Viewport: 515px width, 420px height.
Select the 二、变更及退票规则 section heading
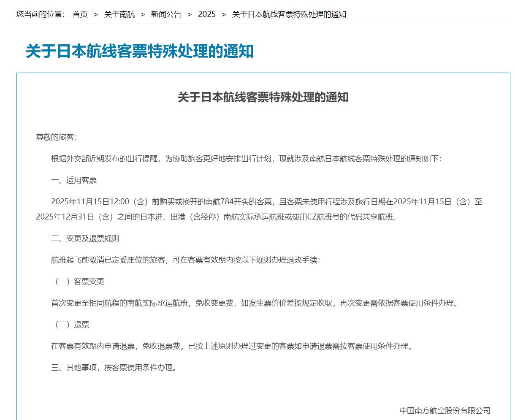coord(85,238)
